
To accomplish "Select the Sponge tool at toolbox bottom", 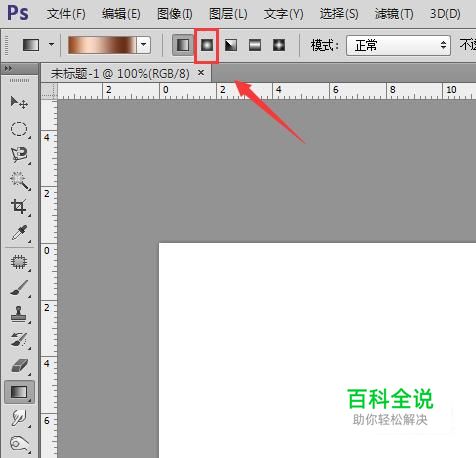I will click(x=19, y=444).
